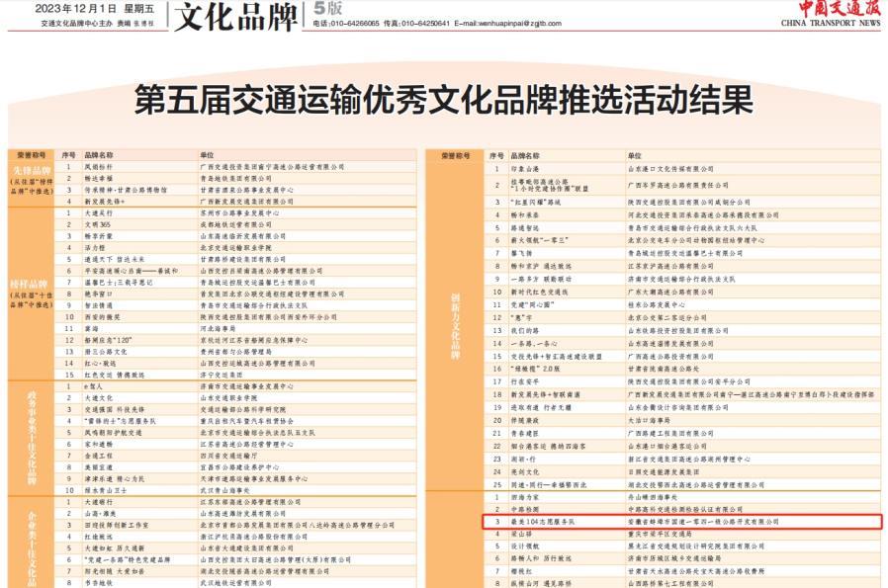The width and height of the screenshot is (888, 588).
Task: Click the brand name 新发展先锋+
Action: point(105,202)
